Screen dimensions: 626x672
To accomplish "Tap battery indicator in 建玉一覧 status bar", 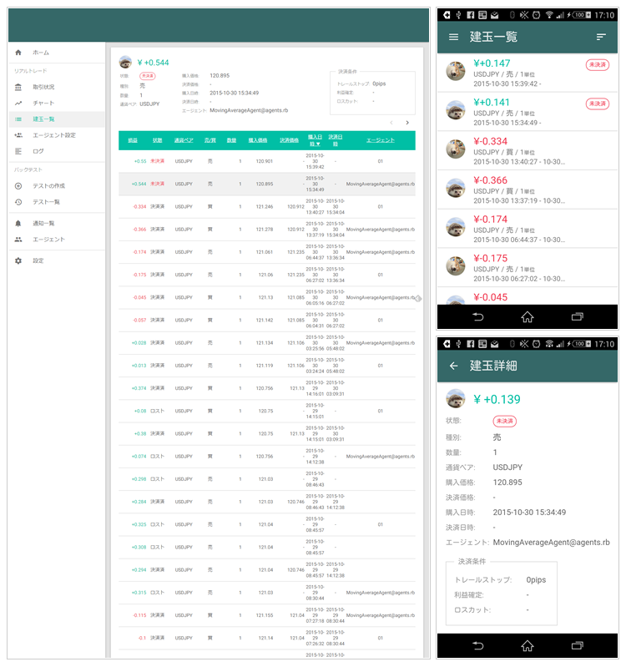I will tap(582, 15).
